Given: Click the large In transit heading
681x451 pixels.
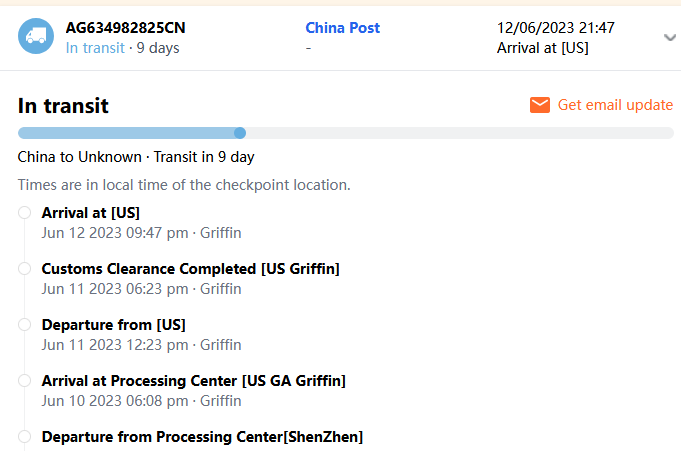Looking at the screenshot, I should click(x=63, y=106).
